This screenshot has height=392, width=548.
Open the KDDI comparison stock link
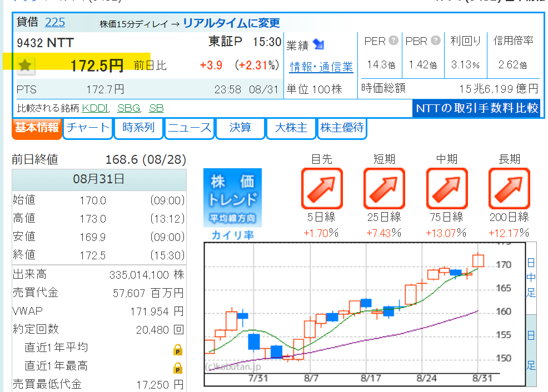[96, 108]
